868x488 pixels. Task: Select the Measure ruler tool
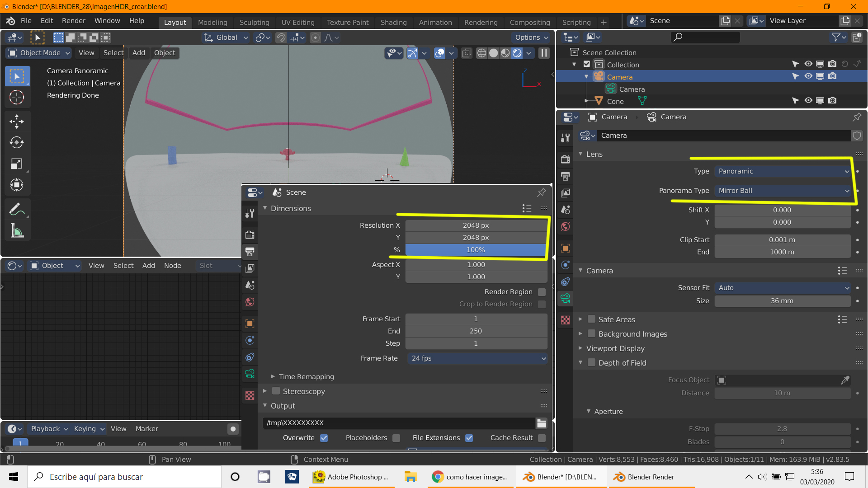pyautogui.click(x=17, y=231)
